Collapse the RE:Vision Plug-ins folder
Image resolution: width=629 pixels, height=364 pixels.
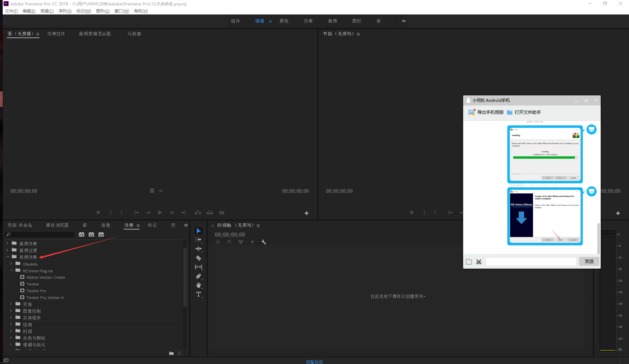tap(11, 270)
